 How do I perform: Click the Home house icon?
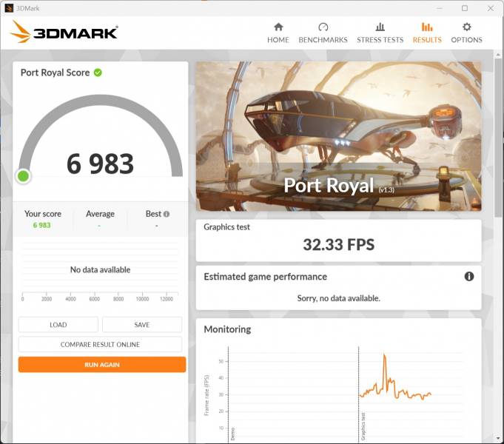[278, 27]
